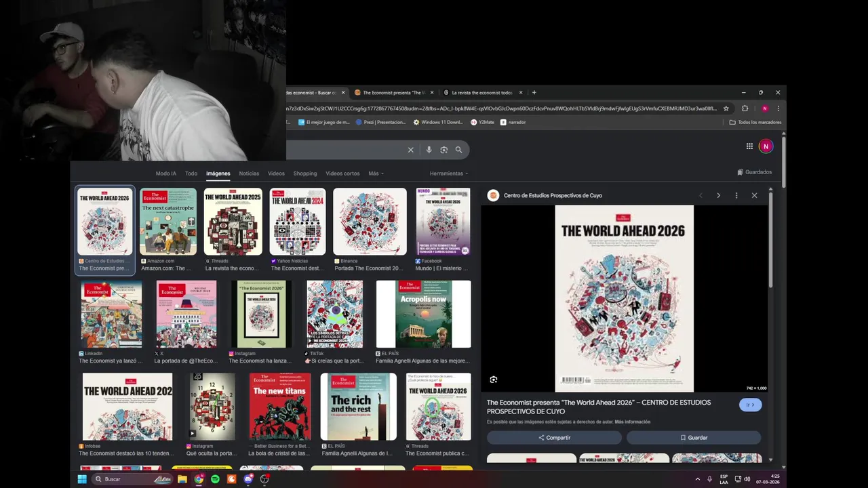Switch to Videos cortos tab
The image size is (868, 488).
[342, 174]
